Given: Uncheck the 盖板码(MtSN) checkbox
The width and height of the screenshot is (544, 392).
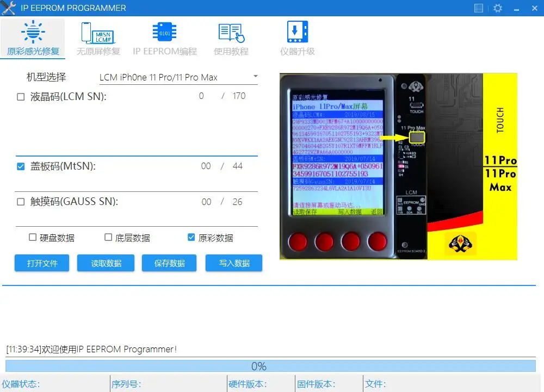Looking at the screenshot, I should pos(21,166).
